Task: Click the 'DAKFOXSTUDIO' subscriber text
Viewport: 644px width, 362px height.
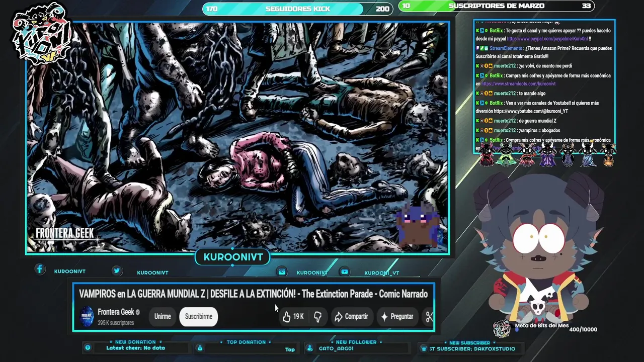Action: point(494,348)
